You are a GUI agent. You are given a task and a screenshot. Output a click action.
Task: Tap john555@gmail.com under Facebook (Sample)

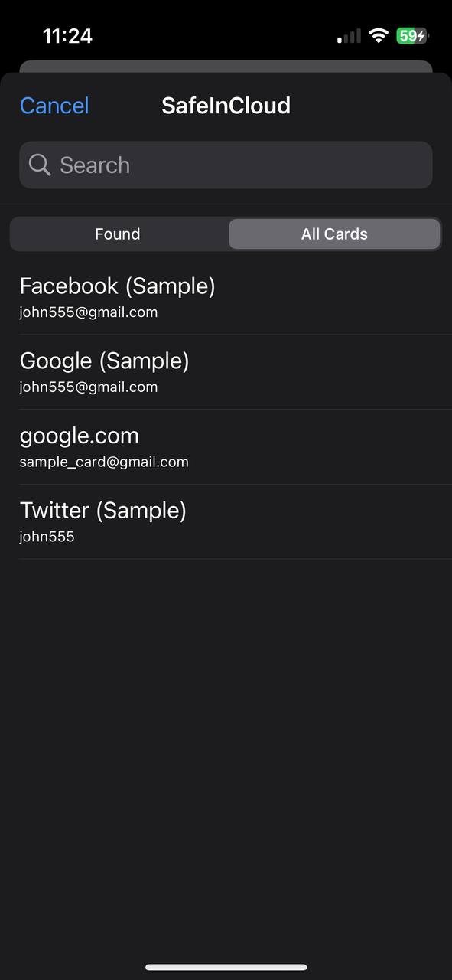(89, 312)
